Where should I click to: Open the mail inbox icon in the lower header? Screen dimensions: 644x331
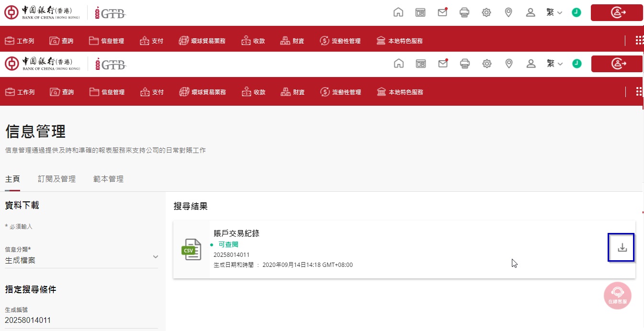(x=442, y=64)
